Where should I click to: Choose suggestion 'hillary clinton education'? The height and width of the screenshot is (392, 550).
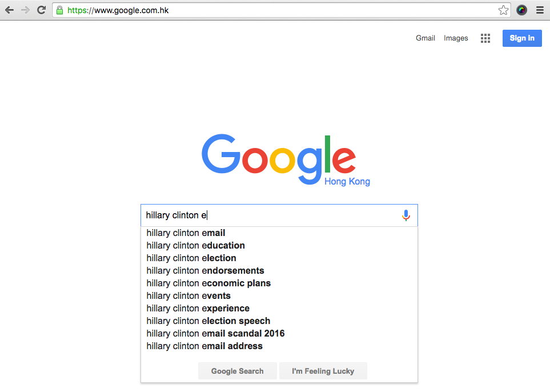pyautogui.click(x=279, y=246)
